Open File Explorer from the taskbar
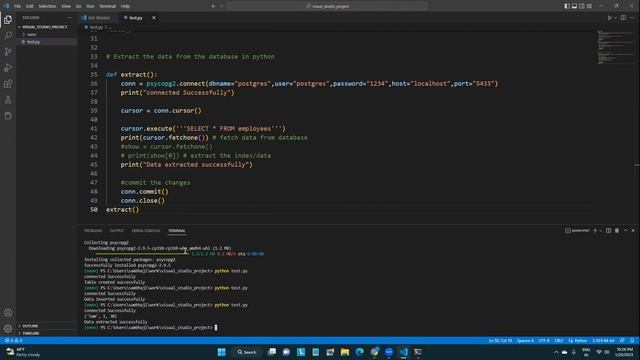The height and width of the screenshot is (360, 640). point(345,352)
